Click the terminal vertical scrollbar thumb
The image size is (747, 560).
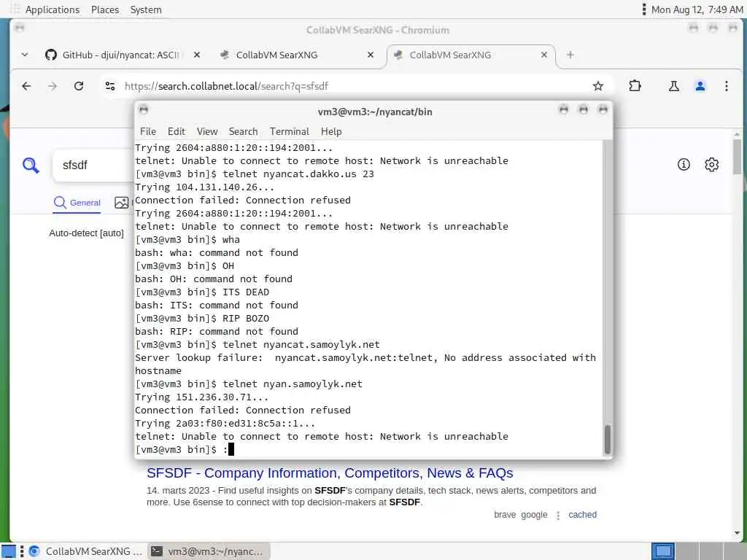click(x=608, y=439)
